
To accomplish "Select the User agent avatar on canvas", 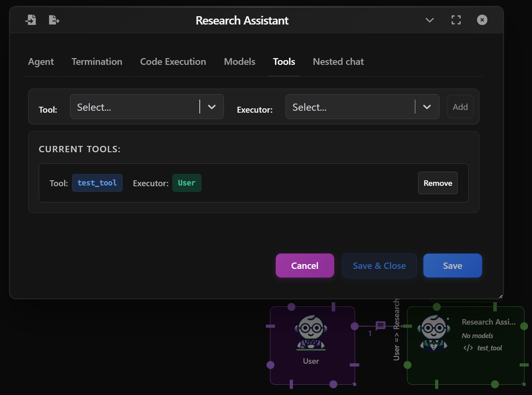I will tap(311, 333).
